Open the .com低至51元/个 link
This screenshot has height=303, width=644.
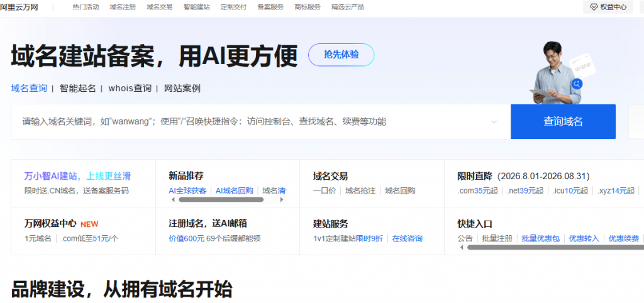tap(89, 238)
